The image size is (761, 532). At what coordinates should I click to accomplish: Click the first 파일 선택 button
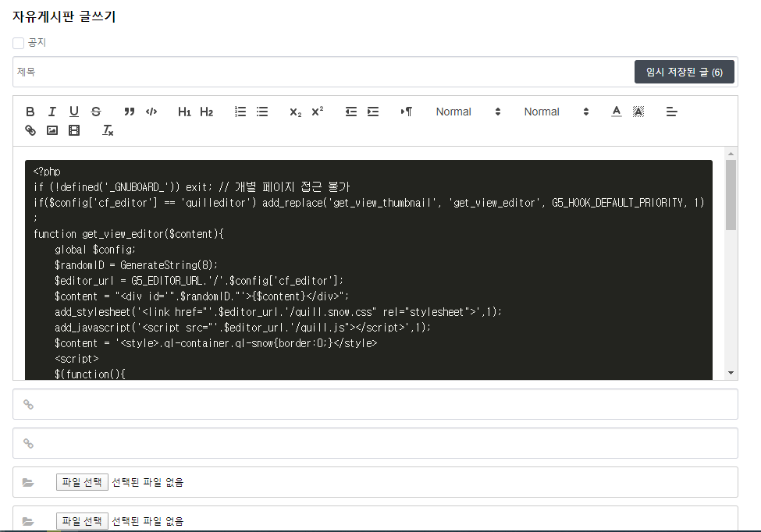pos(82,482)
